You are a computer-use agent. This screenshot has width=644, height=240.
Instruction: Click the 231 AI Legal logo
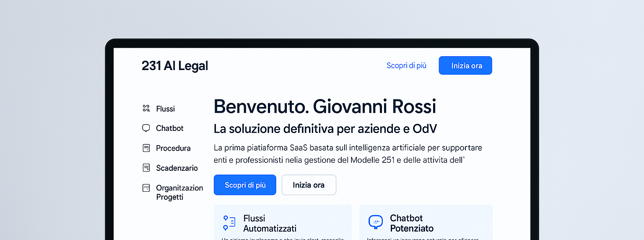175,66
